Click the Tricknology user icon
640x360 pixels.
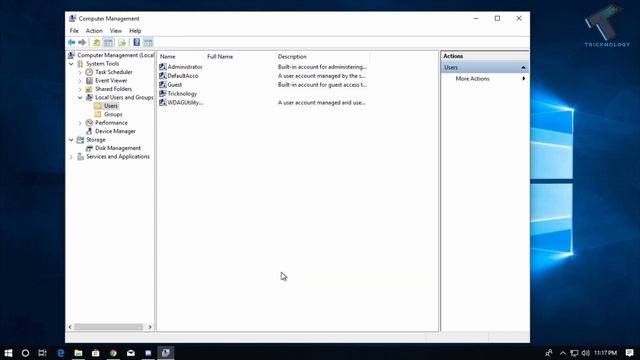point(163,93)
